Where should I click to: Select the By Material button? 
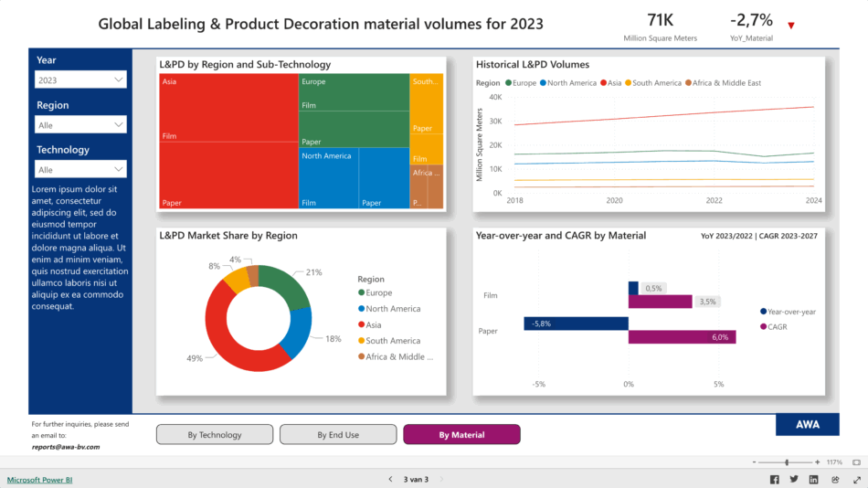click(461, 435)
